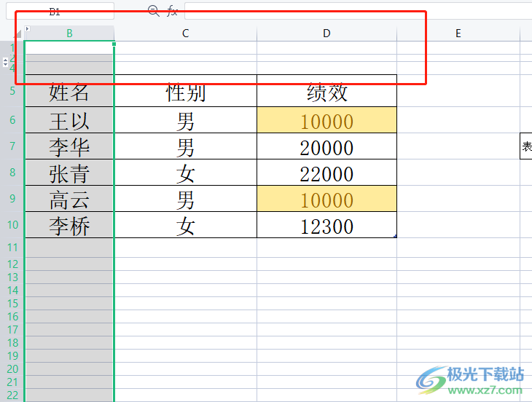Select highlighted 10000 in 高云's row

pyautogui.click(x=326, y=199)
